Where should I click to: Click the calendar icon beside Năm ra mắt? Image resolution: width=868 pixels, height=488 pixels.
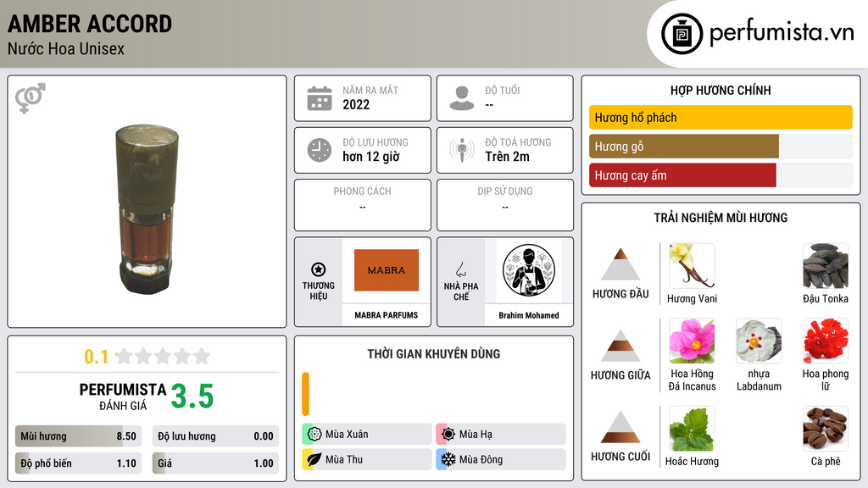point(320,98)
